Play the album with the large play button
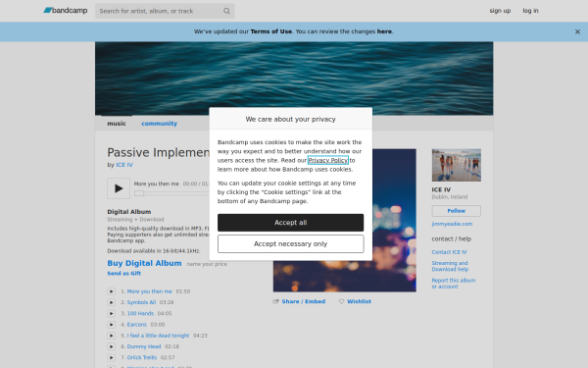This screenshot has width=588, height=368. tap(119, 188)
